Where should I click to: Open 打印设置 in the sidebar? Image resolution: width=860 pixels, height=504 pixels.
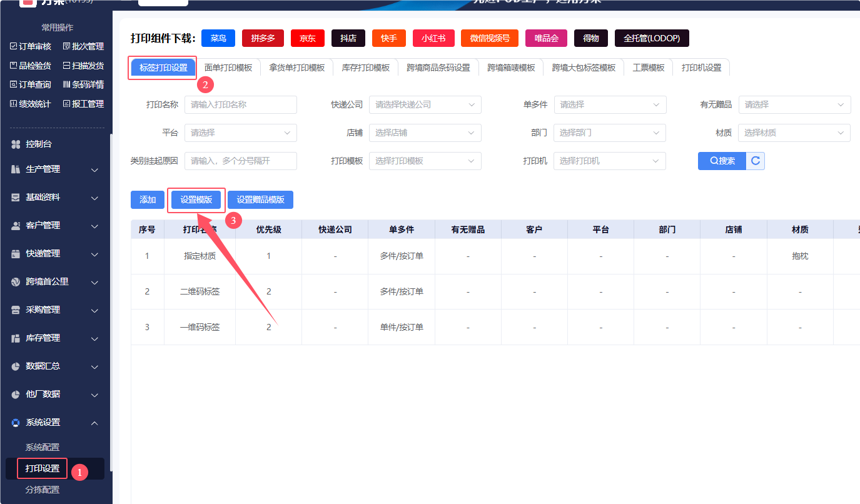coord(43,468)
